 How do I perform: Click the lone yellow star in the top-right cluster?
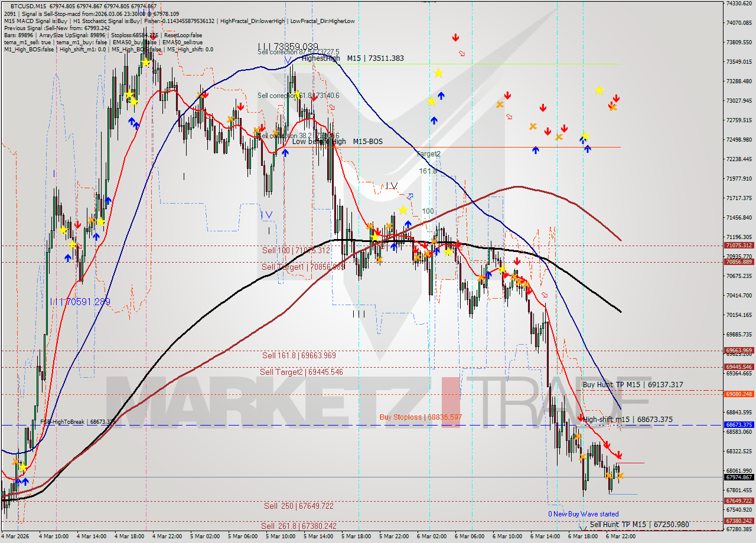point(599,90)
